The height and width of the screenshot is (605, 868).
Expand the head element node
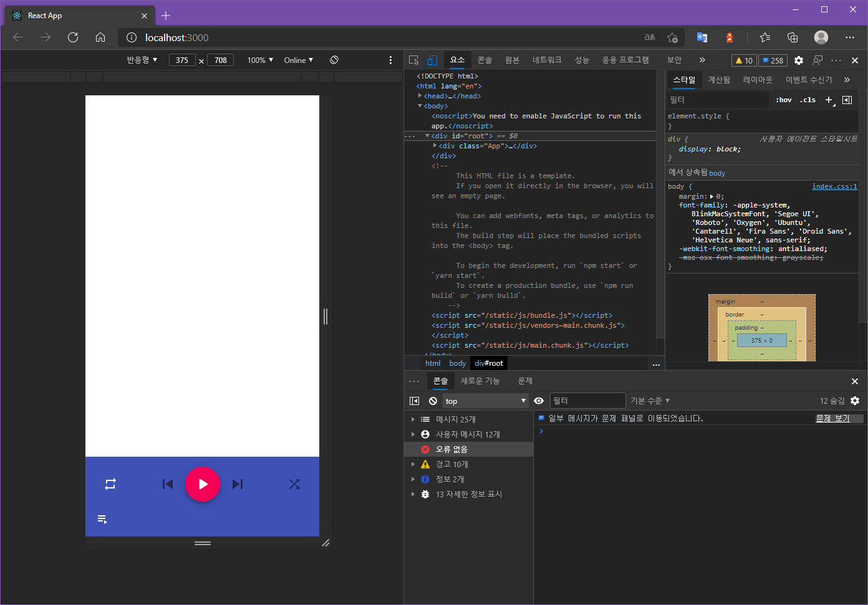click(420, 96)
